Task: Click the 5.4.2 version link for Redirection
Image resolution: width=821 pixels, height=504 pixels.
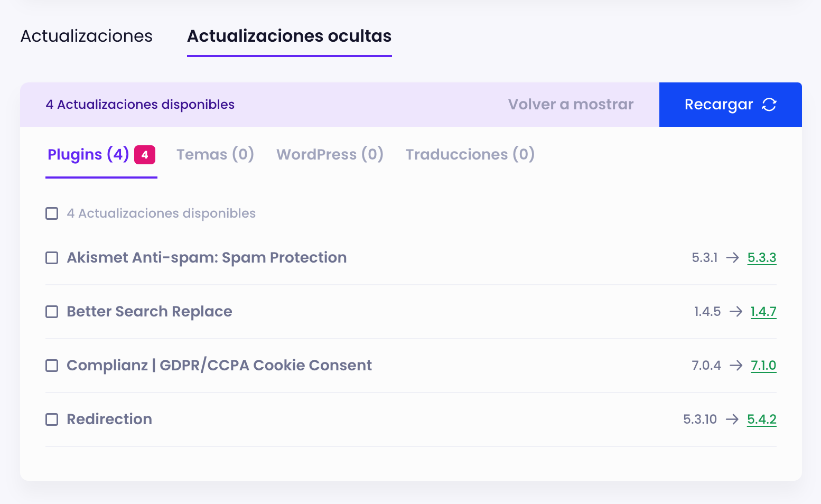Action: pyautogui.click(x=761, y=419)
